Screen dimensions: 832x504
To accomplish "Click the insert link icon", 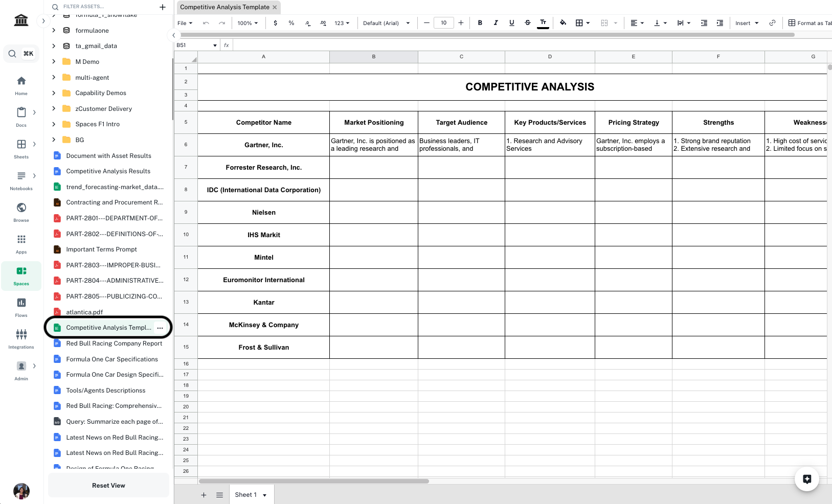I will click(x=772, y=23).
